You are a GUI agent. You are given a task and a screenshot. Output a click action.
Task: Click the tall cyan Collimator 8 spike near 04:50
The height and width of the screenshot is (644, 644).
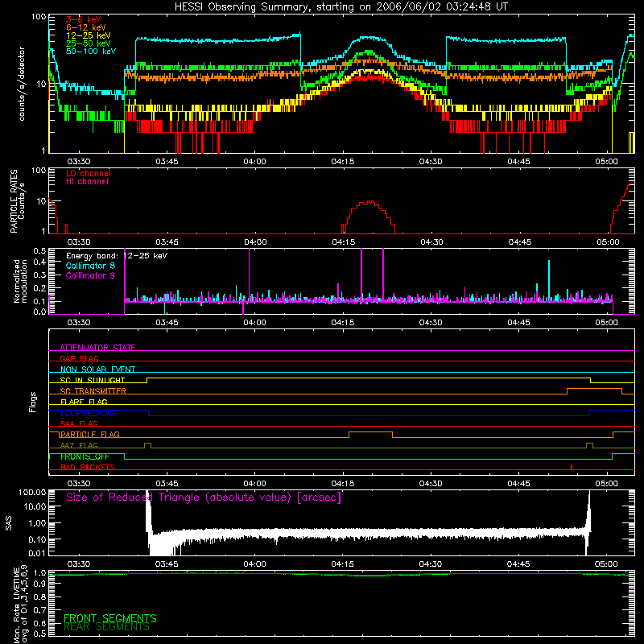[x=549, y=279]
